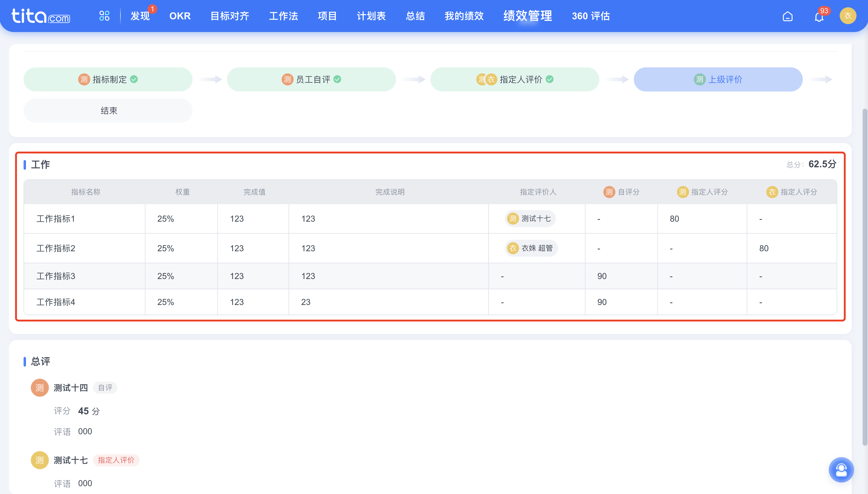This screenshot has width=868, height=494.
Task: Click avatar in 员工自评 step
Action: tap(287, 79)
